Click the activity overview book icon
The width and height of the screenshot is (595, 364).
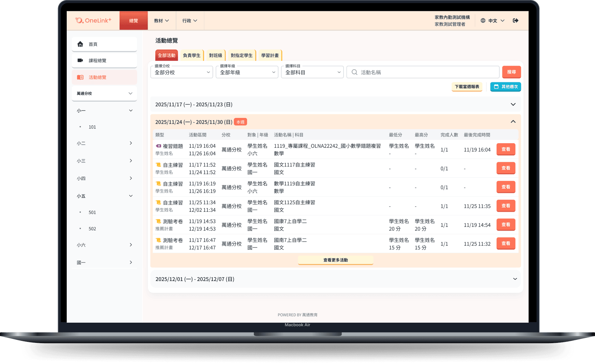point(80,77)
